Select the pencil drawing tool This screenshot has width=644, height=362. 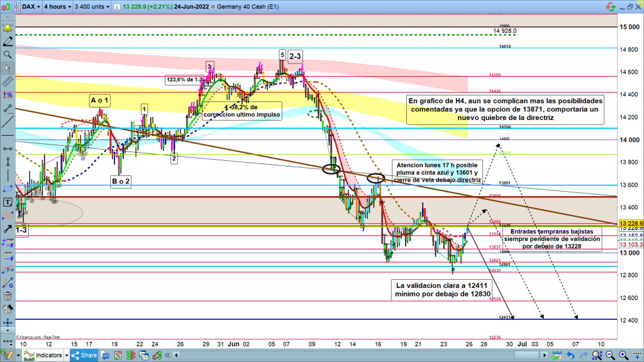(8, 42)
